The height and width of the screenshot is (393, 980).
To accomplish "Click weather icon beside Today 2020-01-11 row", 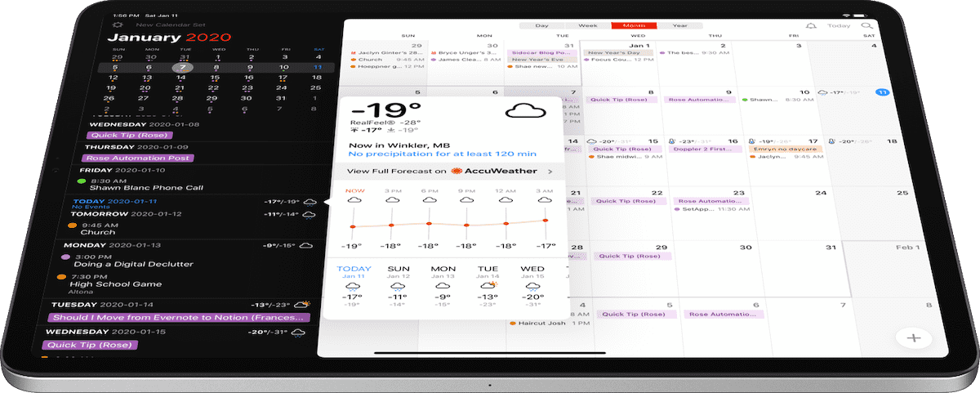I will click(312, 202).
